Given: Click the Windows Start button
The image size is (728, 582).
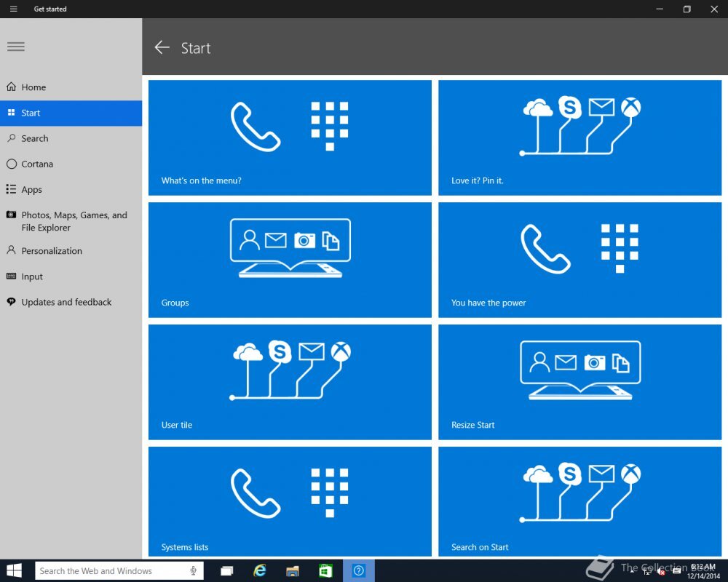Looking at the screenshot, I should coord(14,570).
